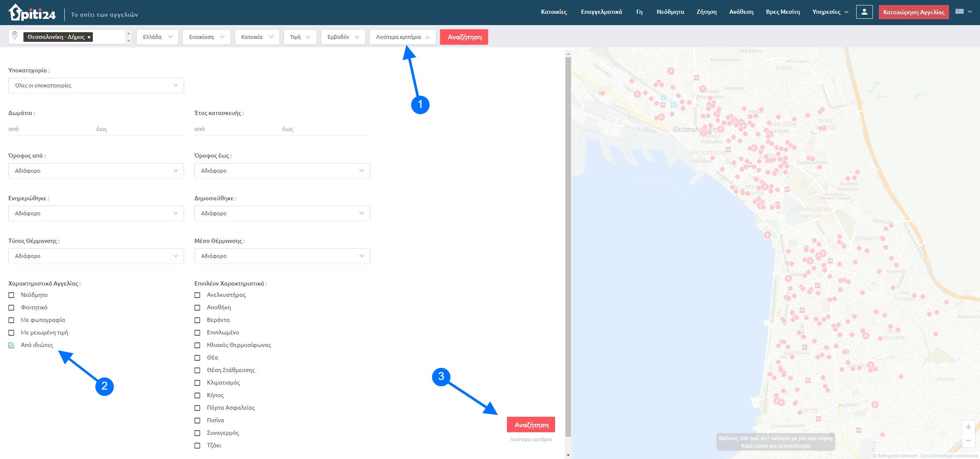Click the map zoom in plus button
The width and height of the screenshot is (980, 459).
pyautogui.click(x=968, y=427)
